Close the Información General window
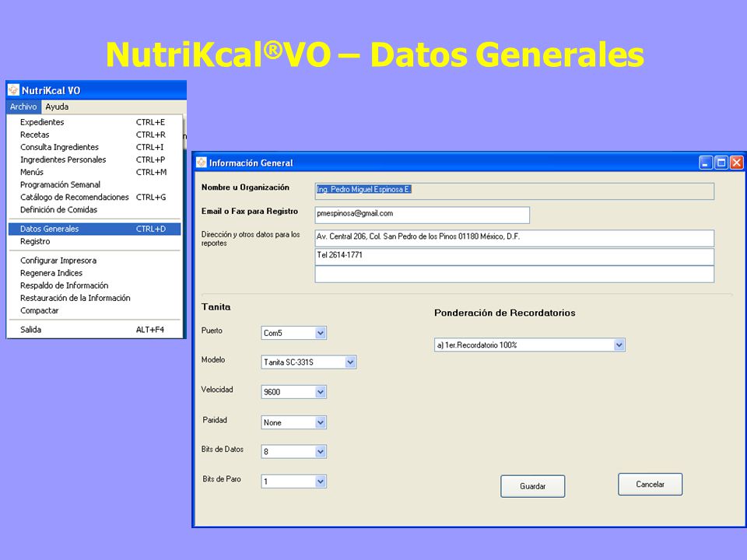Image resolution: width=747 pixels, height=560 pixels. (x=737, y=163)
